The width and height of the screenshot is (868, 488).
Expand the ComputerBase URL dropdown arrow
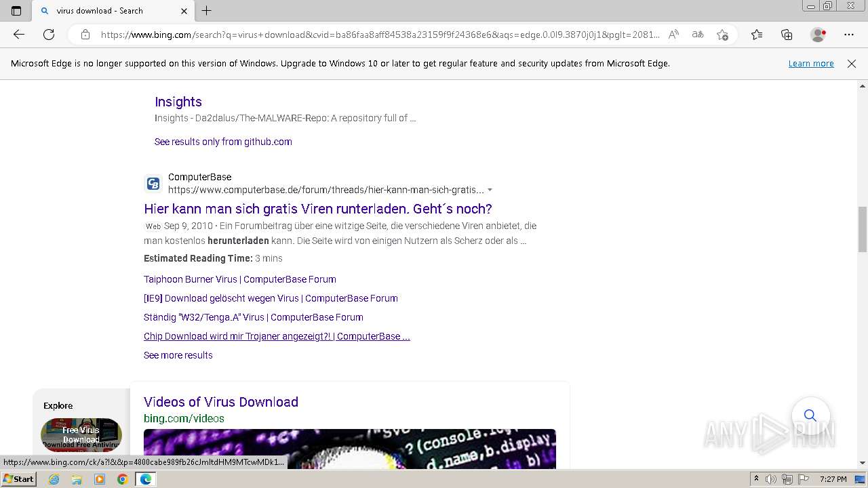490,190
